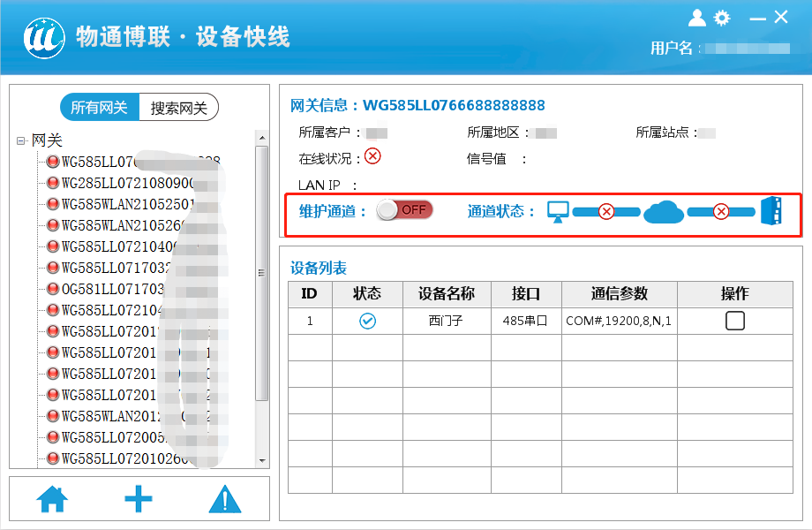The width and height of the screenshot is (812, 530).
Task: Click the blue device icon in channel status
Action: [x=771, y=211]
